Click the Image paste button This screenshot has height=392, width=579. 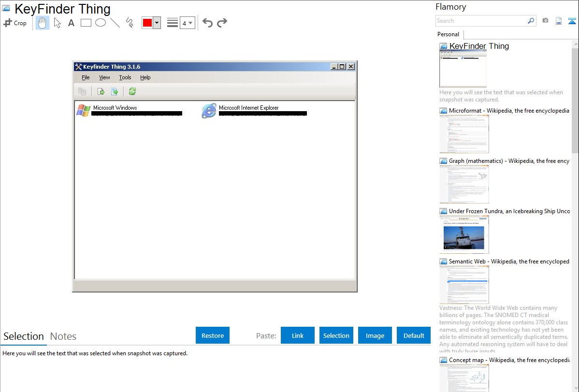click(x=375, y=335)
